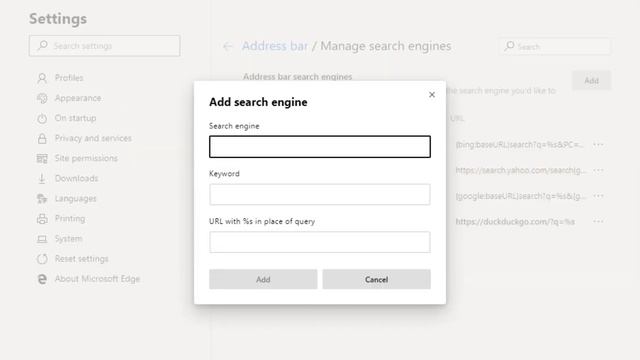Screen dimensions: 640x360
Task: Click the magnifier icon in Search settings
Action: click(x=42, y=45)
